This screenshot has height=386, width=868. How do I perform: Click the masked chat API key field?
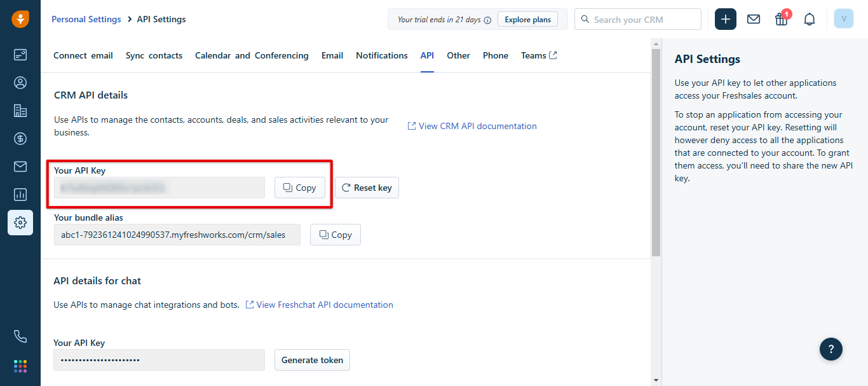click(159, 360)
